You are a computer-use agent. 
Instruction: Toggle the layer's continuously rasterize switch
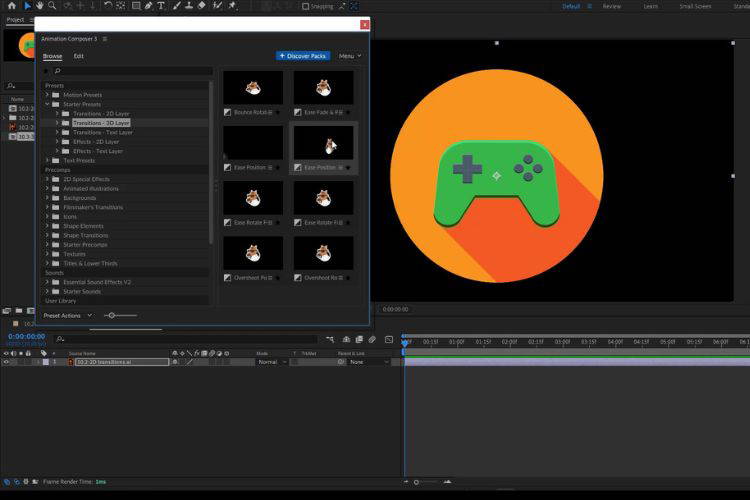[182, 362]
